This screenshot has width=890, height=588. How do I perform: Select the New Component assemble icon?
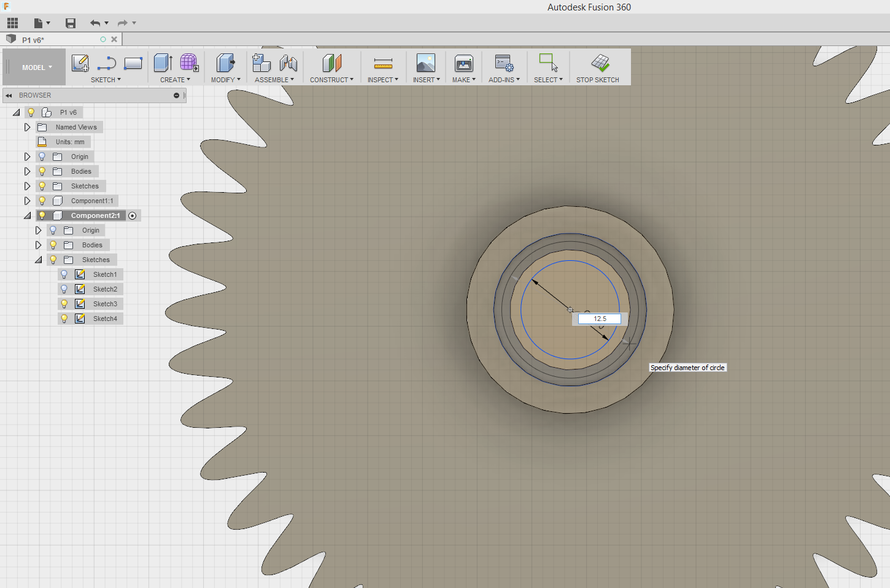coord(261,63)
